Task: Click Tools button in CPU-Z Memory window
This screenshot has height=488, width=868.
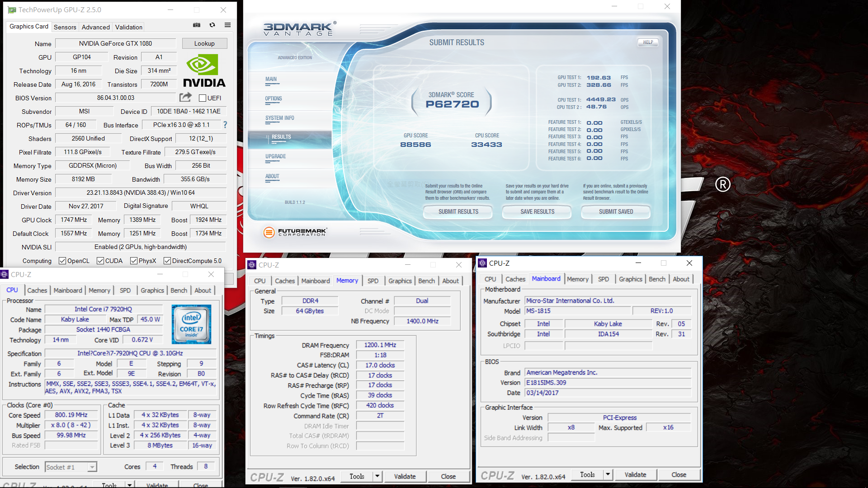Action: click(357, 476)
